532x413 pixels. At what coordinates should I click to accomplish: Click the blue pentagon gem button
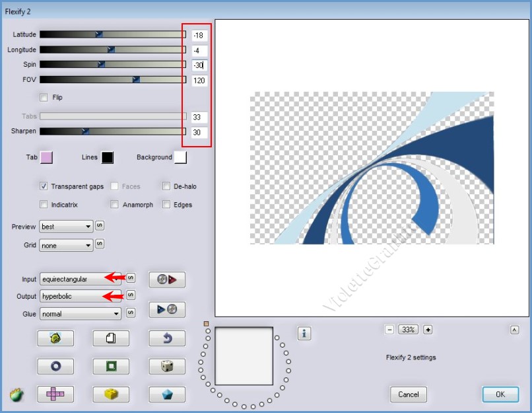(167, 394)
